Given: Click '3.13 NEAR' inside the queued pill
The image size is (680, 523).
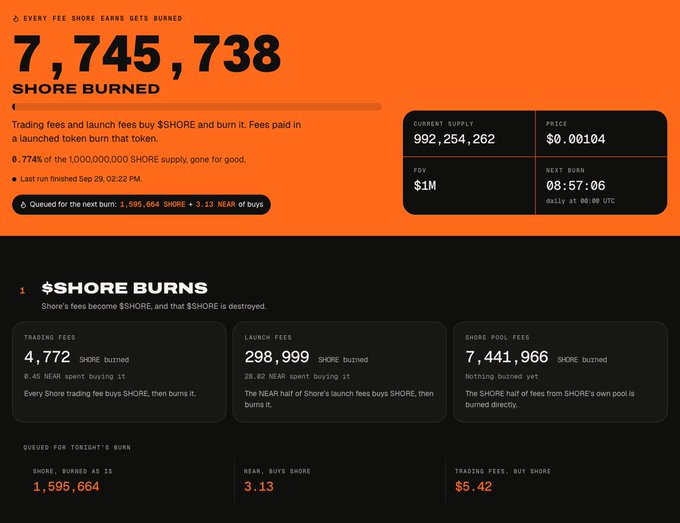Looking at the screenshot, I should pyautogui.click(x=216, y=204).
